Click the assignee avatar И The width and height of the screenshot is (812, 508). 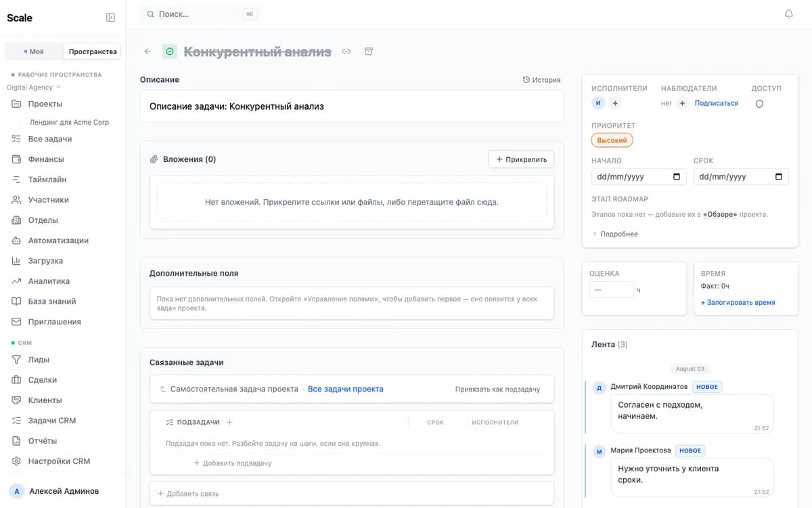pyautogui.click(x=598, y=103)
